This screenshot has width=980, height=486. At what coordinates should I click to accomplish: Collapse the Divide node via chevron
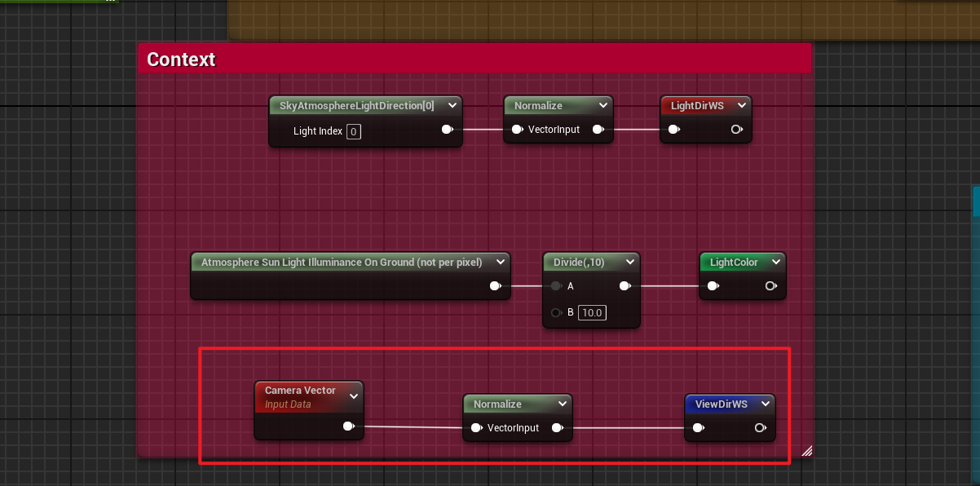point(629,263)
